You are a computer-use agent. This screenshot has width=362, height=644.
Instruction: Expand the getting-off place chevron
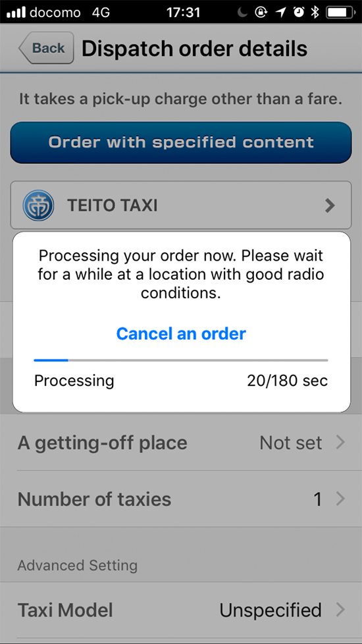(340, 443)
